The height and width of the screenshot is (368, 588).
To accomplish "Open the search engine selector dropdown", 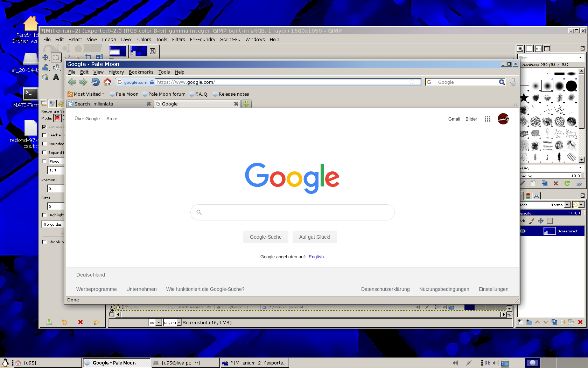I will 431,82.
